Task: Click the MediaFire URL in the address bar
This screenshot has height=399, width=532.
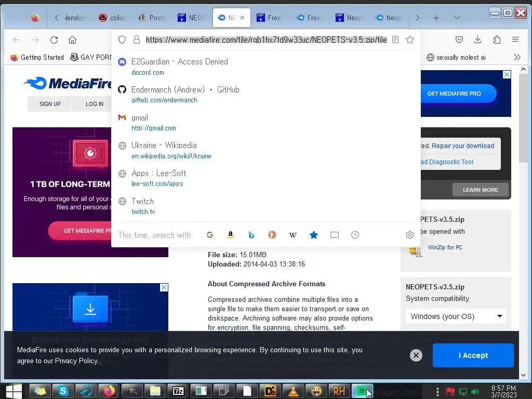Action: coord(267,39)
